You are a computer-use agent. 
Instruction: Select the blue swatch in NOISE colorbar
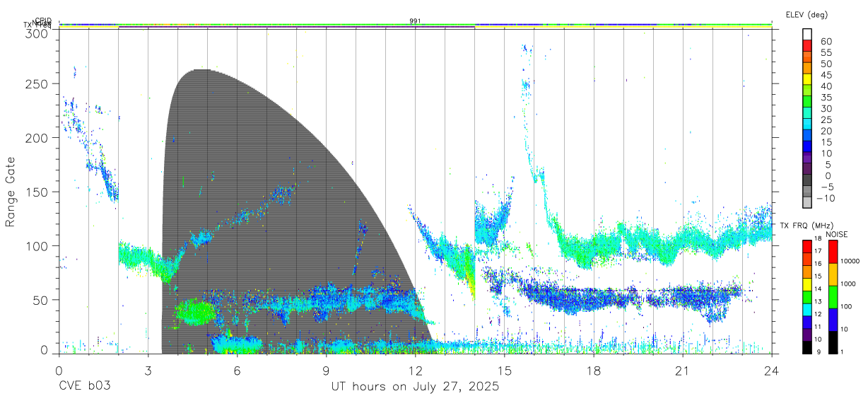point(833,319)
